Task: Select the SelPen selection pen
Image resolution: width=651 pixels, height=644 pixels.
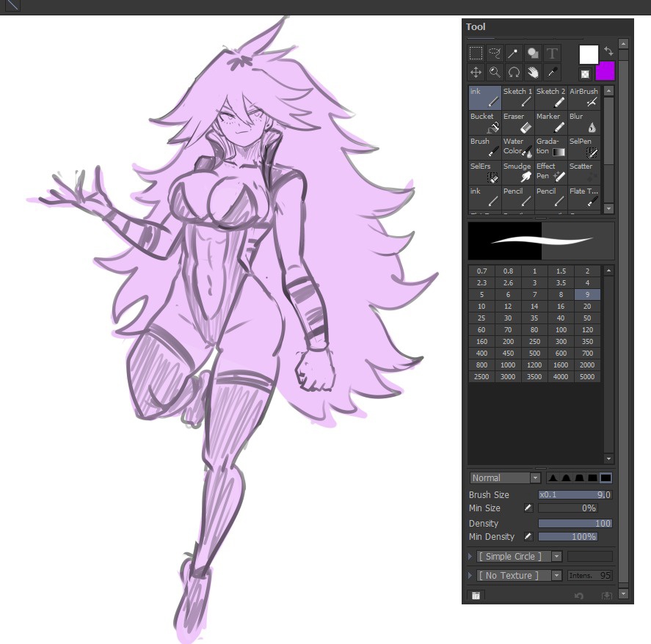Action: [x=584, y=147]
